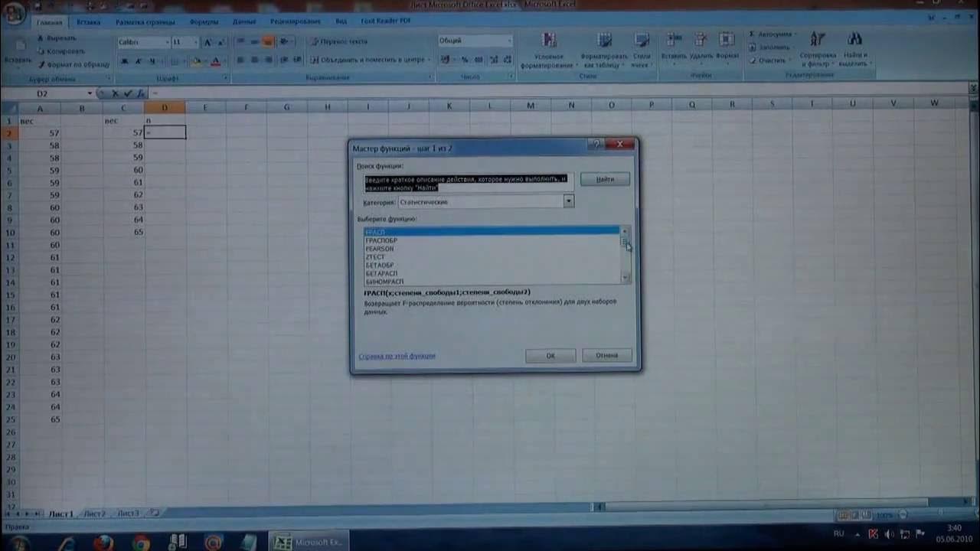The height and width of the screenshot is (551, 980).
Task: Click Формат по образцу format painter
Action: [x=73, y=64]
